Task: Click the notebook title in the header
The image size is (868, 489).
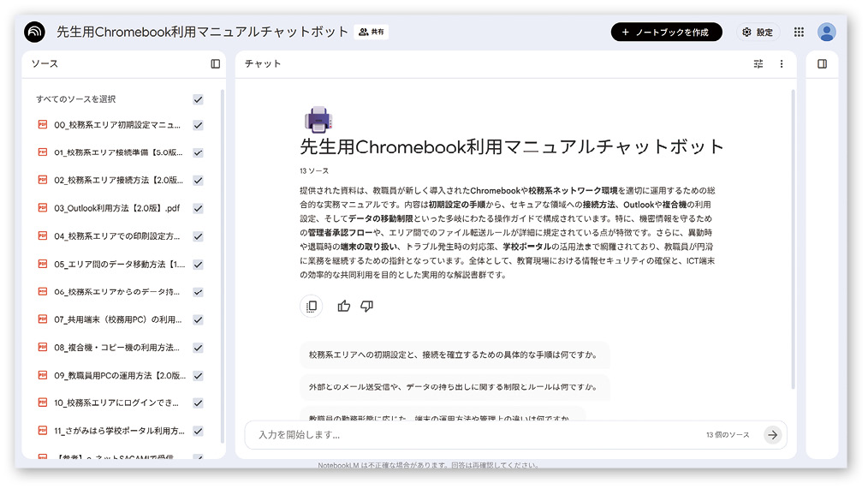Action: pyautogui.click(x=202, y=33)
